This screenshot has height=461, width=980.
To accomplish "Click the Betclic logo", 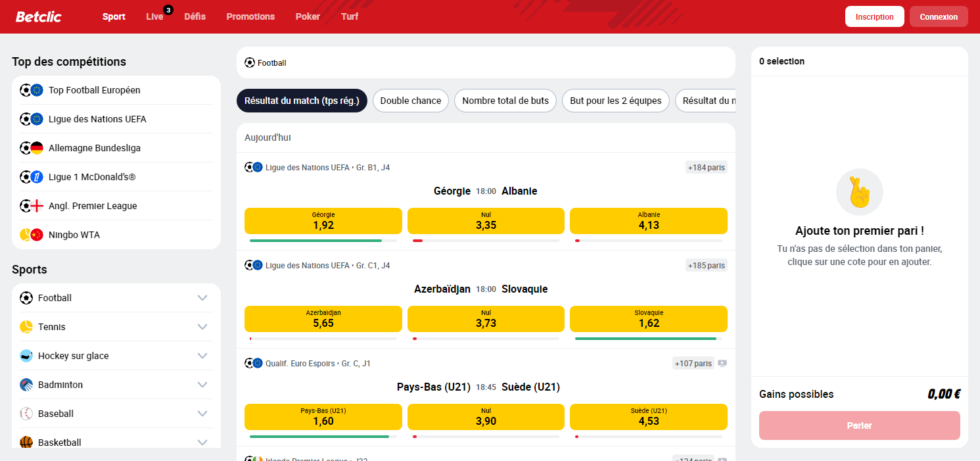I will [x=38, y=16].
